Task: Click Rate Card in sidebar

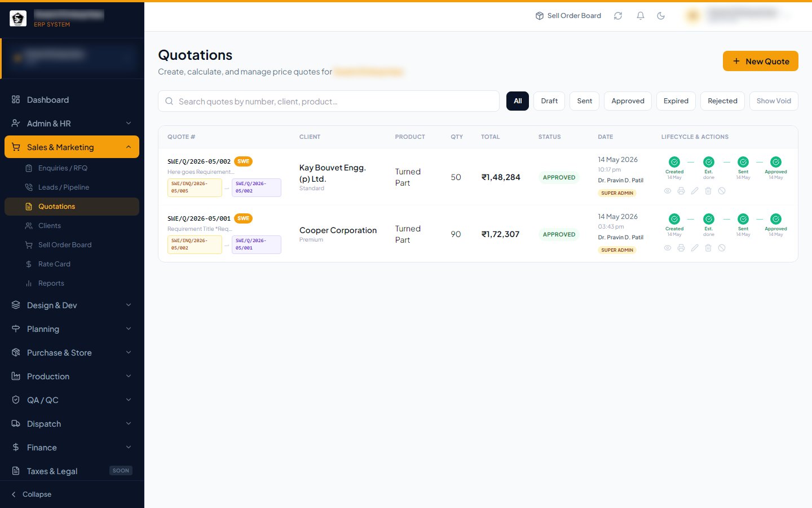Action: (72, 264)
